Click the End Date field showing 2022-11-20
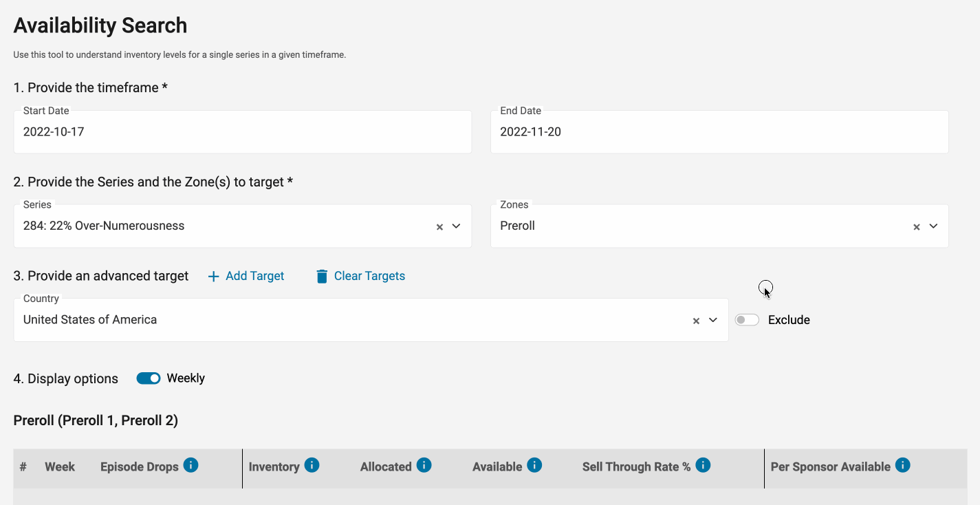The height and width of the screenshot is (505, 980). pos(719,132)
